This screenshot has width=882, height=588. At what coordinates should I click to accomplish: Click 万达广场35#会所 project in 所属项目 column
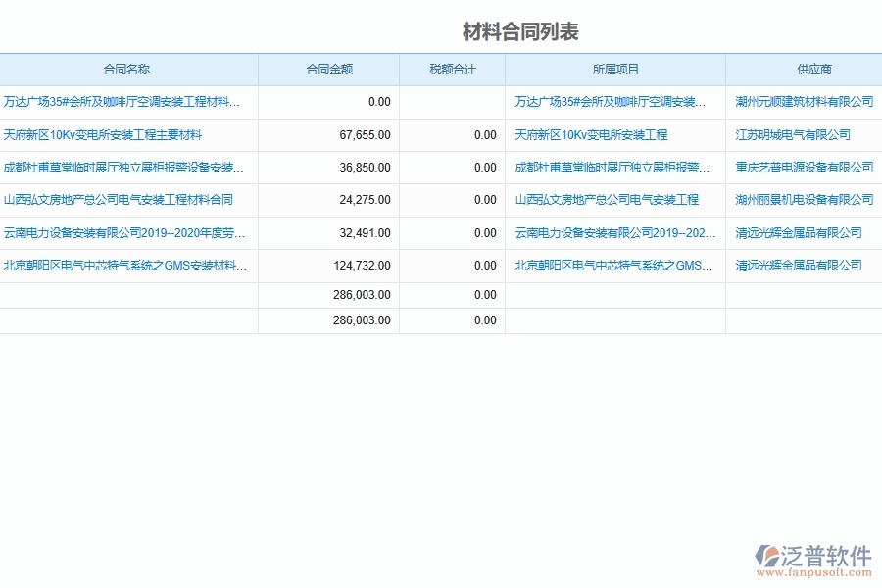(x=612, y=101)
